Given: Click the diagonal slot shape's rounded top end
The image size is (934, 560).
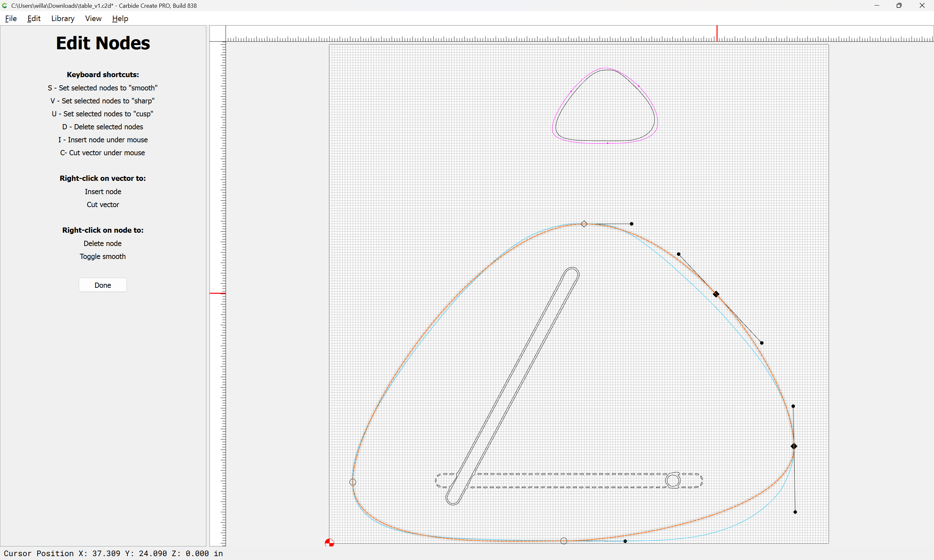Looking at the screenshot, I should click(572, 268).
